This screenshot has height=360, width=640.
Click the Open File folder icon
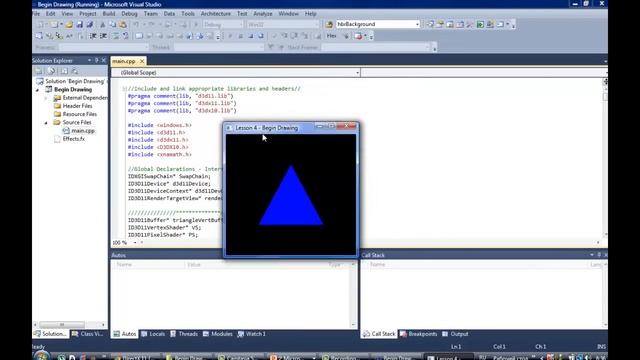click(x=69, y=24)
